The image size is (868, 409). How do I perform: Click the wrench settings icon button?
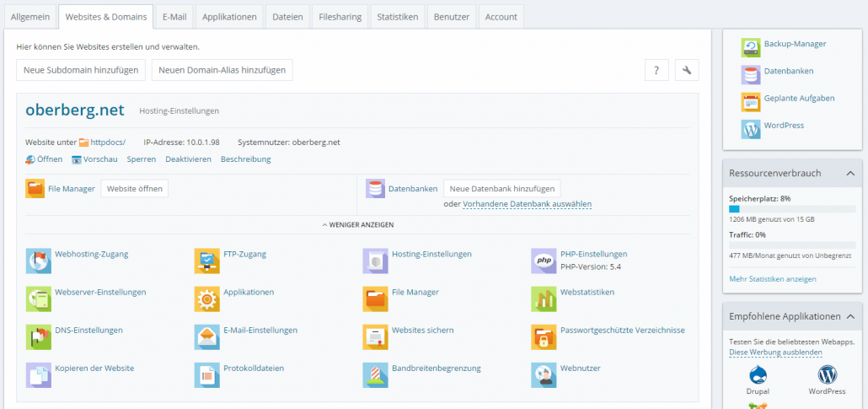[x=687, y=70]
